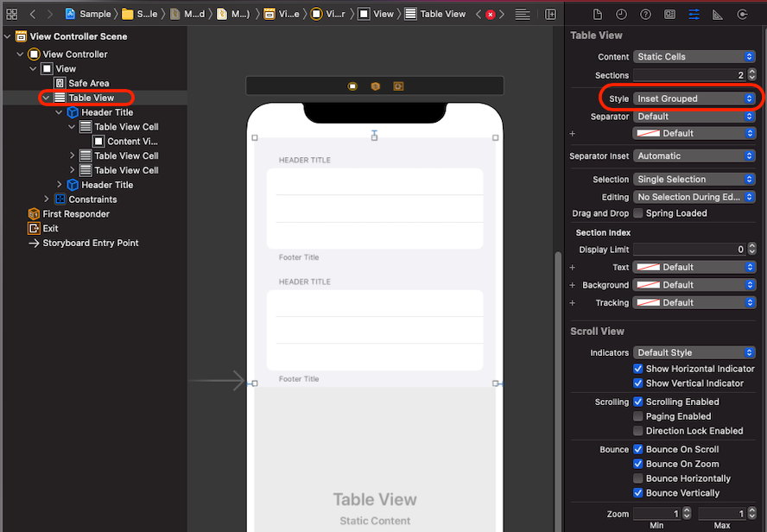Add variation for Background color
767x532 pixels.
click(573, 285)
